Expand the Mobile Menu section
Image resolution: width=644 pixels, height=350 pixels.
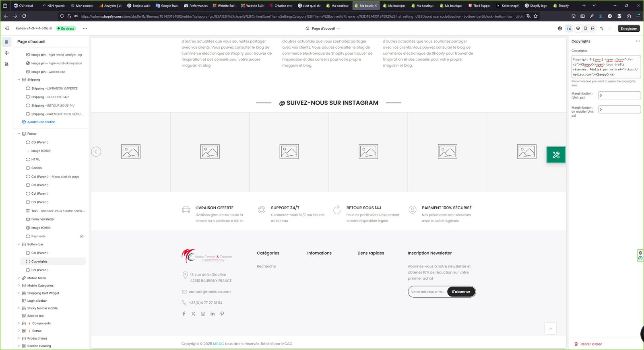(x=19, y=278)
